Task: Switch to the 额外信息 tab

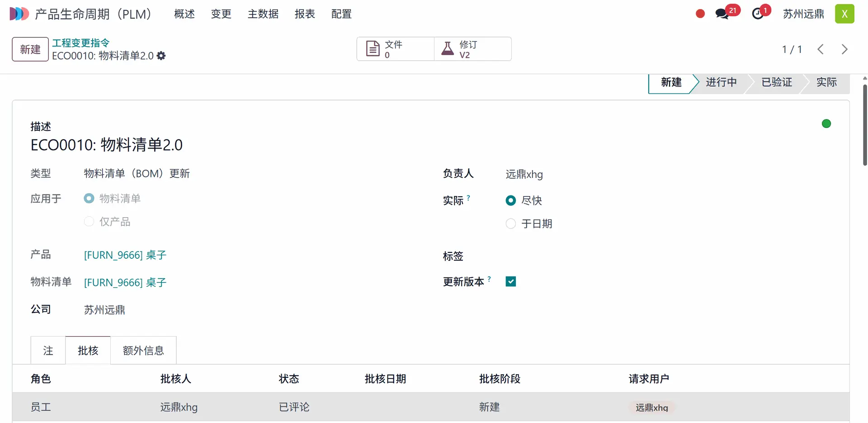Action: [x=143, y=351]
